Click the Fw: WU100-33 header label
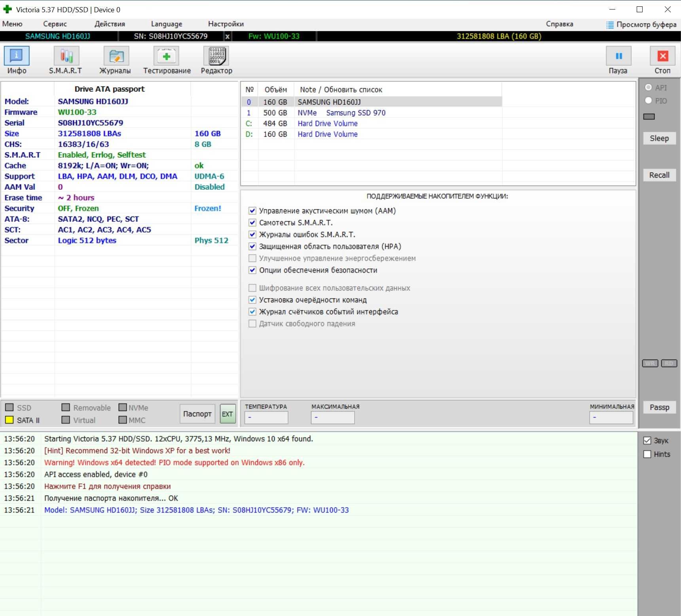681x616 pixels. (x=274, y=36)
